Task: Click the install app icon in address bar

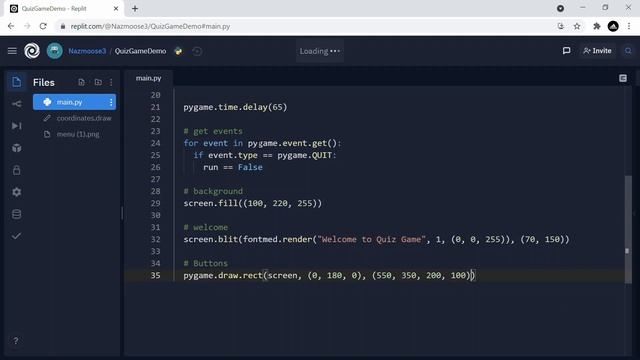Action: click(560, 26)
